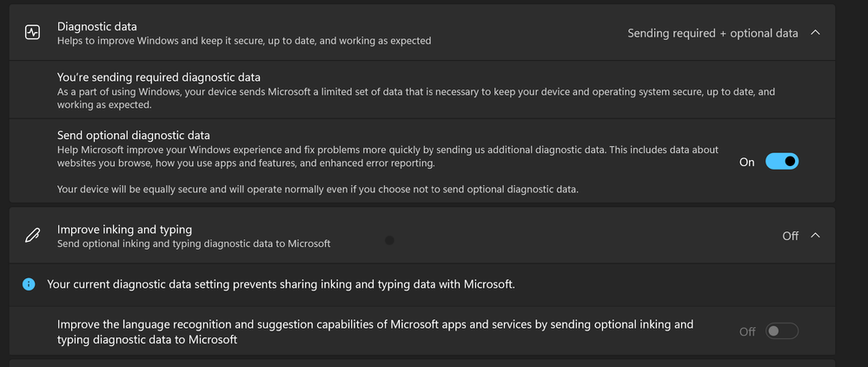
Task: Click the "Send optional diagnostic data" label
Action: click(133, 135)
